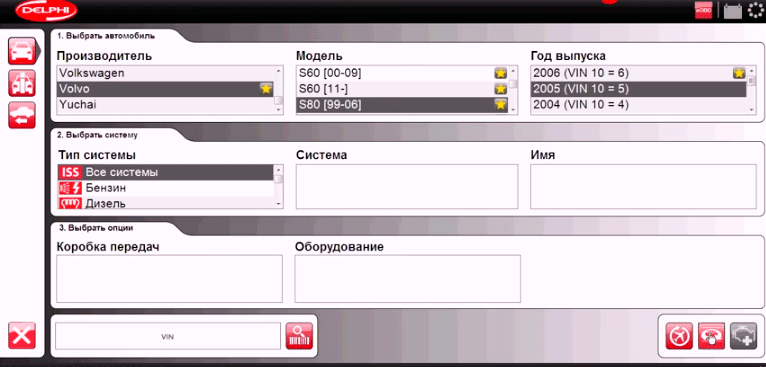Open the eOBD icon in top bar
766x367 pixels.
click(x=703, y=11)
